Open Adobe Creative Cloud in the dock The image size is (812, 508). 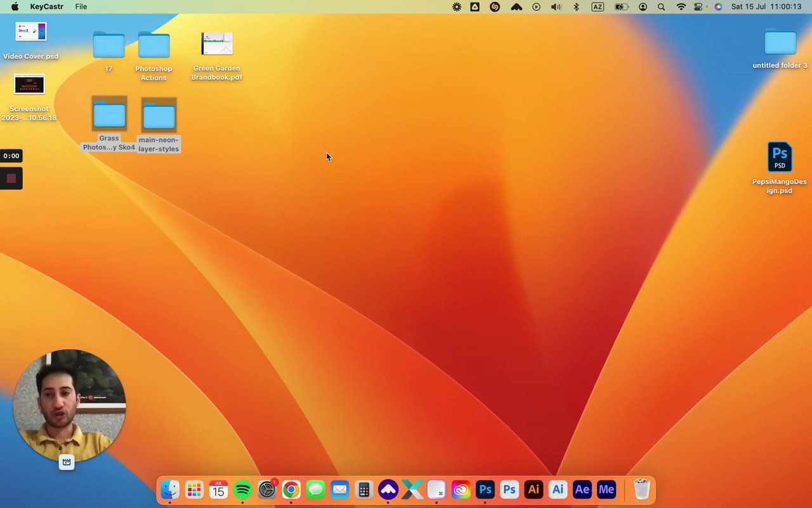(x=461, y=490)
